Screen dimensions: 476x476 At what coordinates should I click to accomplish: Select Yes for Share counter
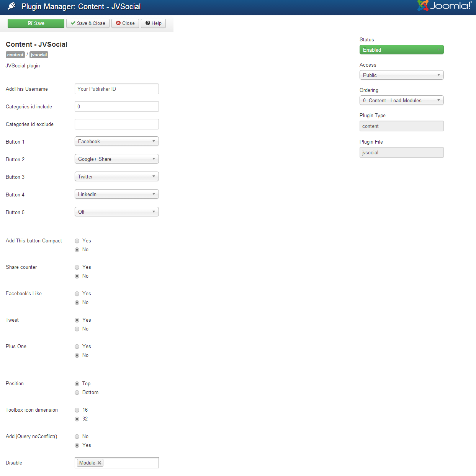coord(77,267)
